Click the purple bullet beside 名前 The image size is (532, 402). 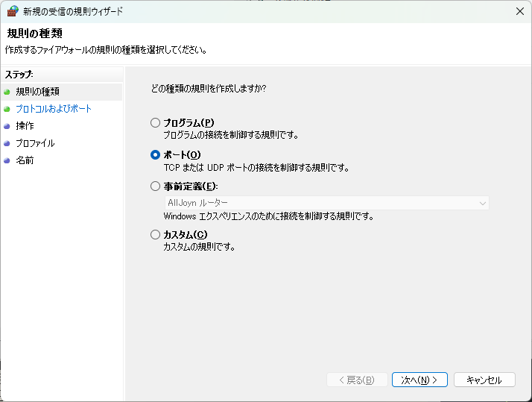tap(7, 160)
